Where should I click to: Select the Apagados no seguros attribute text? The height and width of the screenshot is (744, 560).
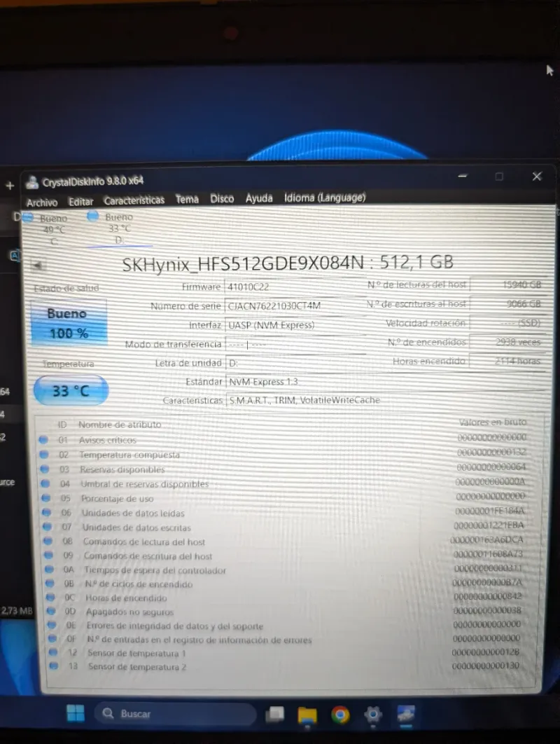129,612
